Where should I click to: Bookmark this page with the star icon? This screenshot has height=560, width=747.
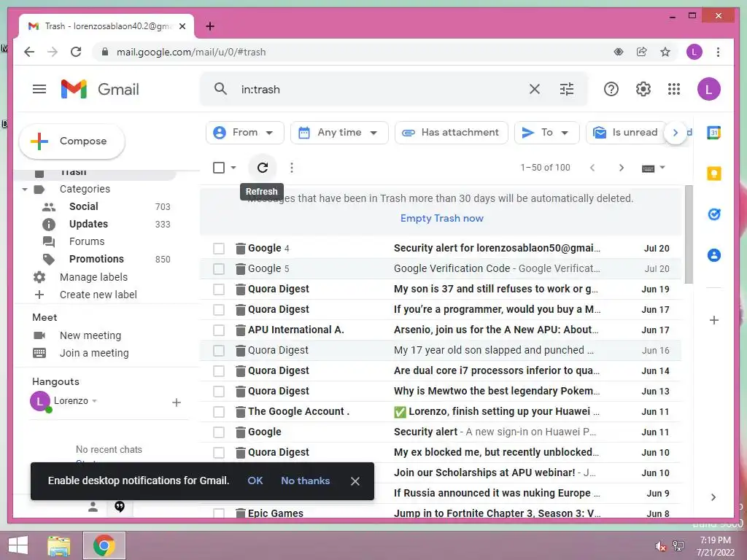665,52
